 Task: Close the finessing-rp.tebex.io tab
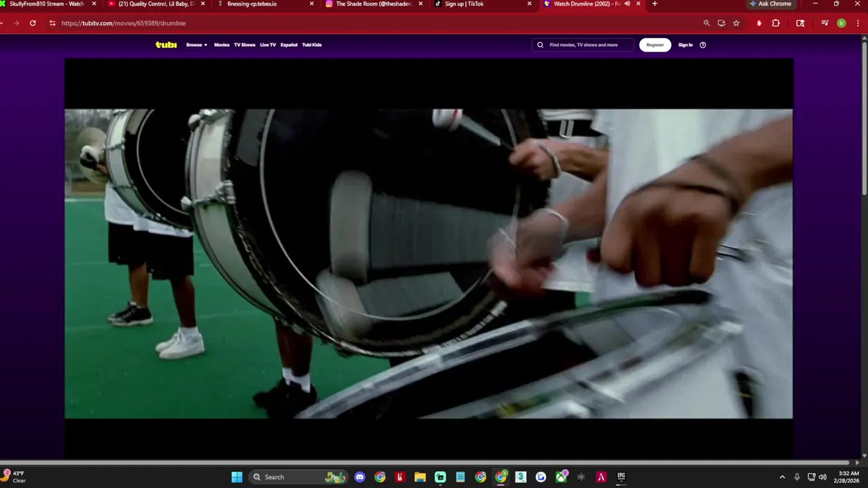pos(312,4)
